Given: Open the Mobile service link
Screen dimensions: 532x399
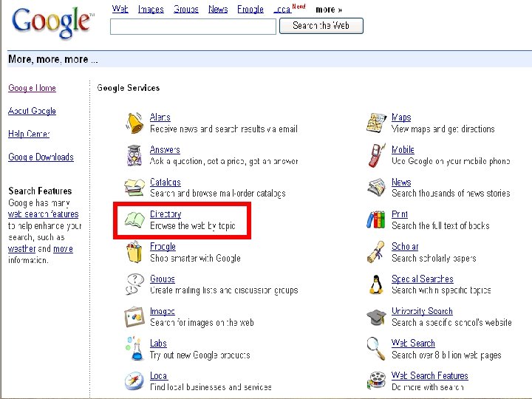Looking at the screenshot, I should point(403,149).
